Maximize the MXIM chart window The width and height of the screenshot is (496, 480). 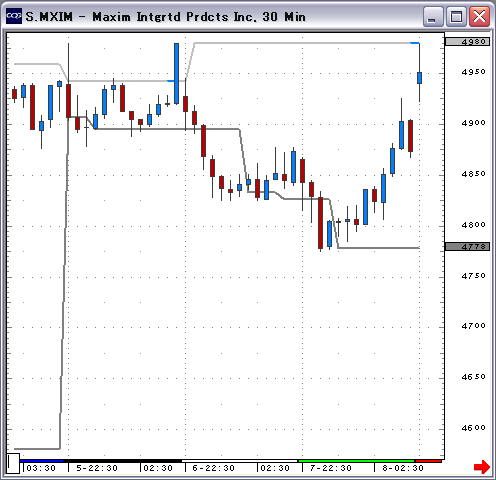[456, 16]
